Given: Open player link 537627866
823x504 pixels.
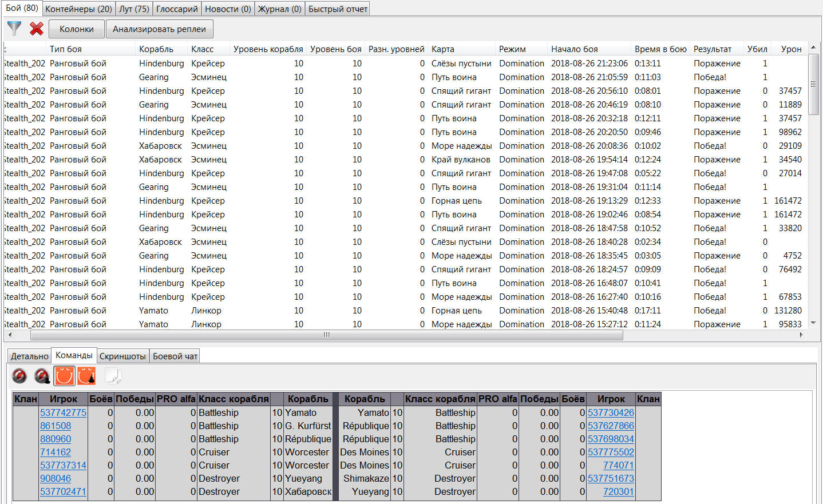Looking at the screenshot, I should (611, 426).
